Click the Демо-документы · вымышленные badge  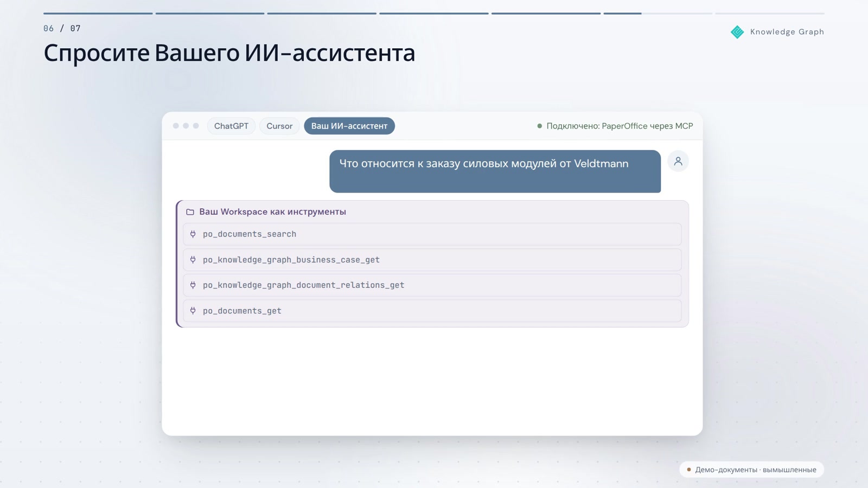click(x=751, y=470)
